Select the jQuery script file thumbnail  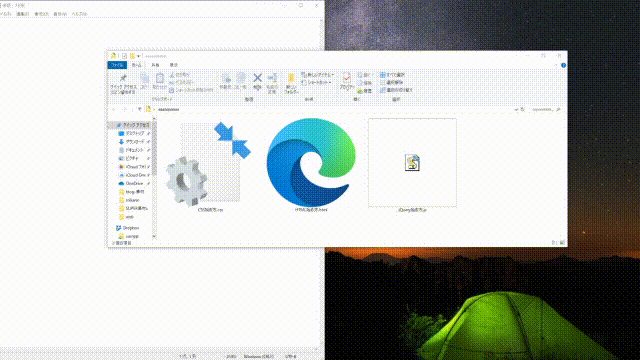412,165
